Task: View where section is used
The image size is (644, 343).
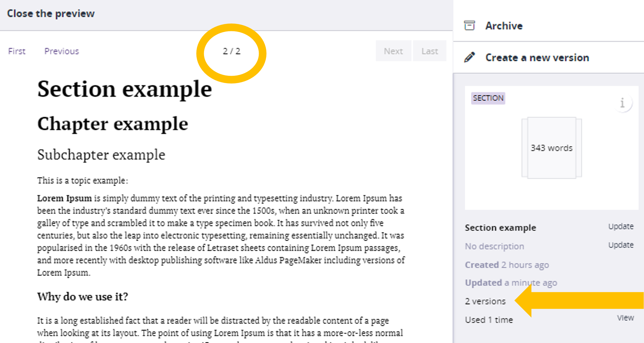Action: point(625,318)
